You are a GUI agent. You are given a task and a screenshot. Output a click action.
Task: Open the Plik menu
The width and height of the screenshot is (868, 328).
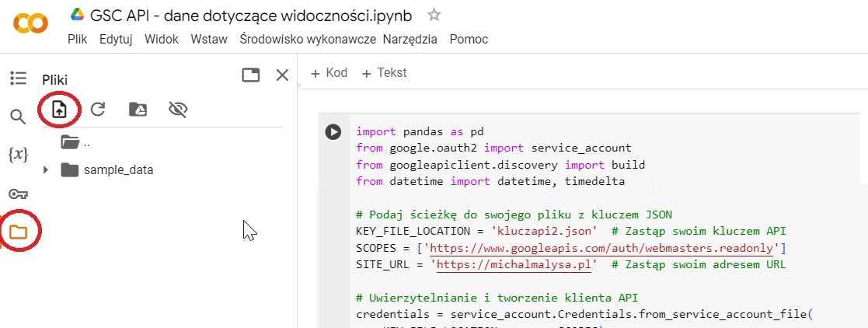(x=78, y=40)
